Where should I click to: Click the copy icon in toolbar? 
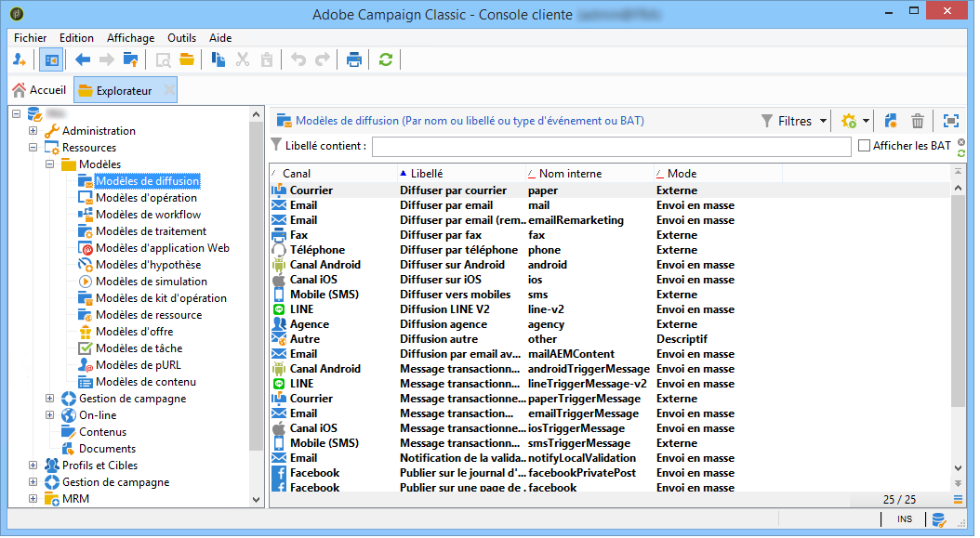point(218,60)
